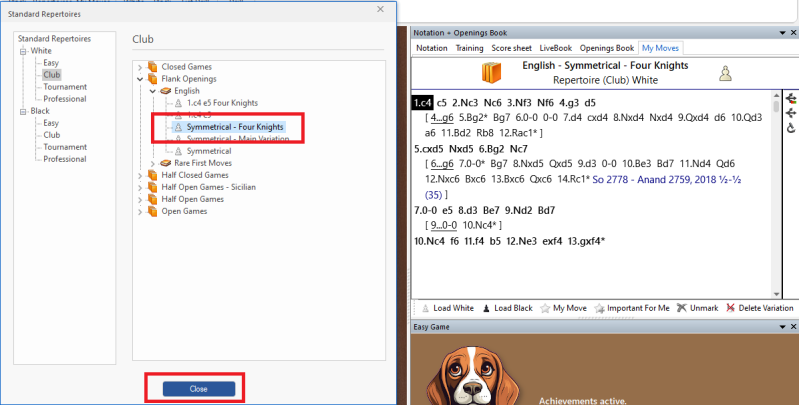Image resolution: width=799 pixels, height=405 pixels.
Task: Click the arrow icon with red-green marker
Action: [x=791, y=98]
